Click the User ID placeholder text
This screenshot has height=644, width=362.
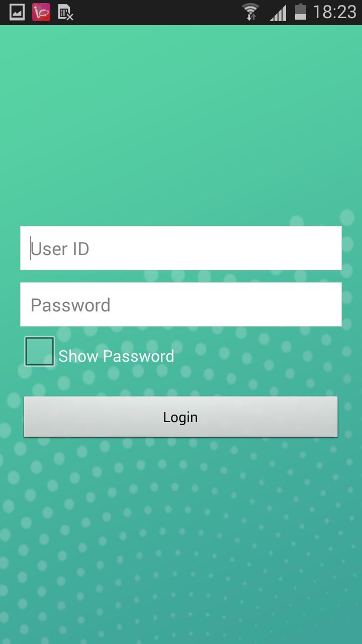60,249
